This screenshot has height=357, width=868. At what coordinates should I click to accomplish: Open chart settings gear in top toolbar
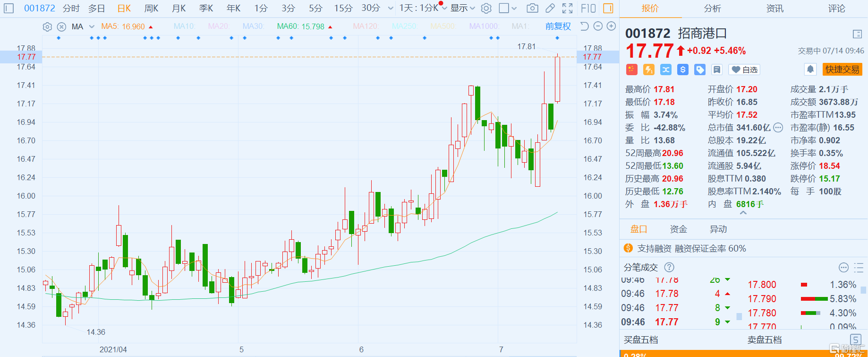(486, 8)
